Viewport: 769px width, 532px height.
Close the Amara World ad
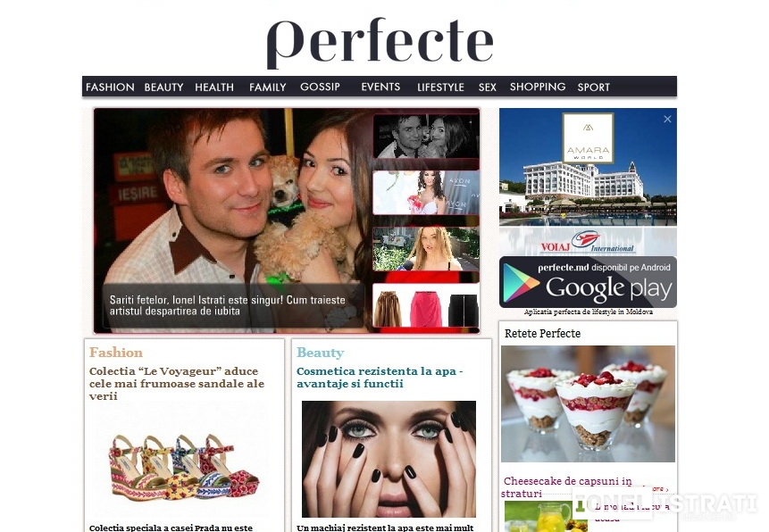pos(667,119)
